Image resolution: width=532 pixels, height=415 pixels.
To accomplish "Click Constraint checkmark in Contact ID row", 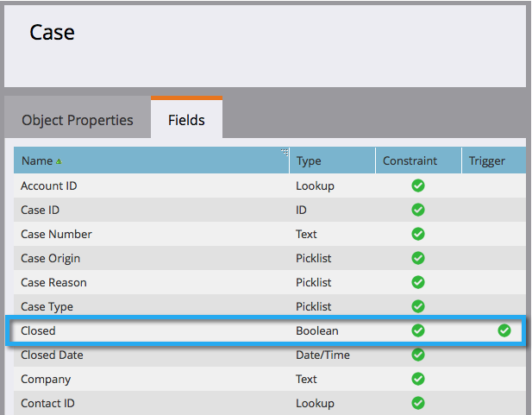I will [418, 403].
